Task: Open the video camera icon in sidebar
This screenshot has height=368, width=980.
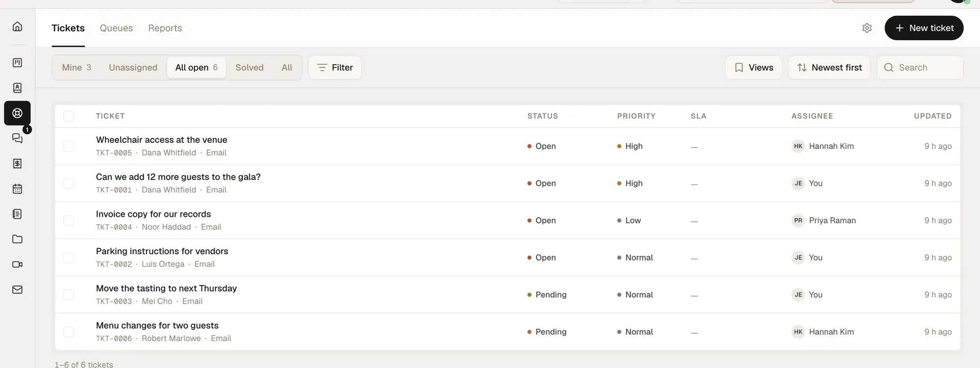Action: tap(17, 264)
